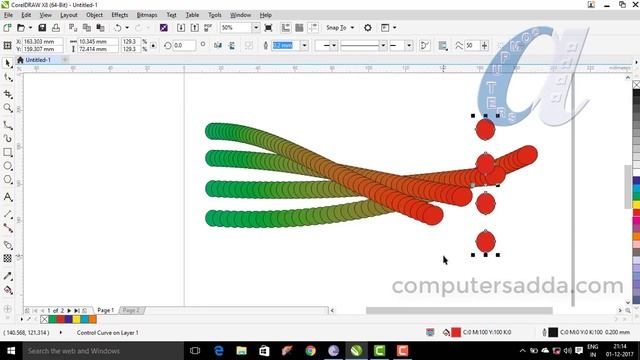The height and width of the screenshot is (360, 640).
Task: Select the Text tool
Action: coord(7,197)
